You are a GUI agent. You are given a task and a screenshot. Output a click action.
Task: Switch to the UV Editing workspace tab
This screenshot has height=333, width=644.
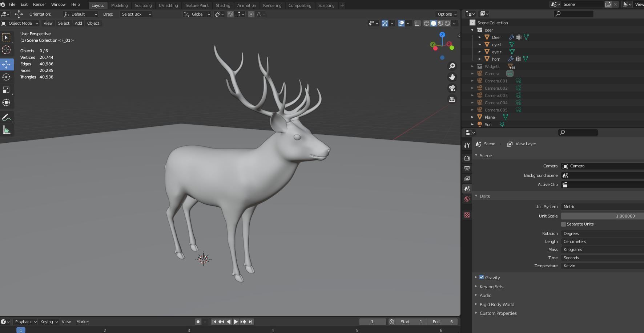coord(168,5)
